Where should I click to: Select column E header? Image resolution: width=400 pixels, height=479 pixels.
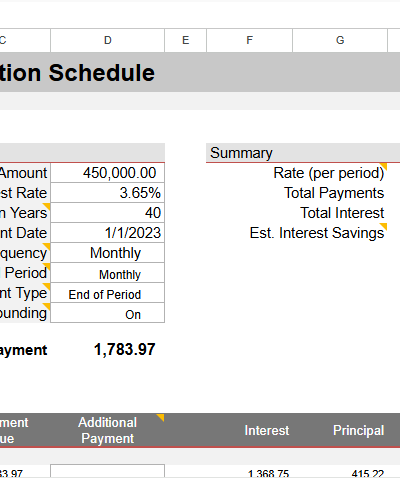[x=185, y=40]
